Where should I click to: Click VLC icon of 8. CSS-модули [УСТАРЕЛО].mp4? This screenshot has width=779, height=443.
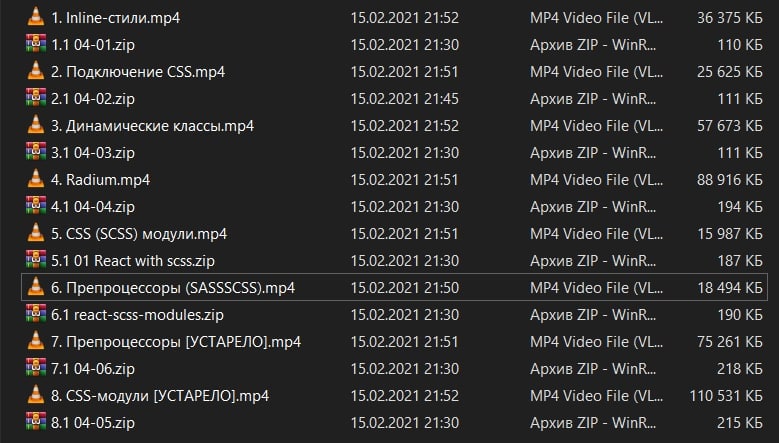36,395
